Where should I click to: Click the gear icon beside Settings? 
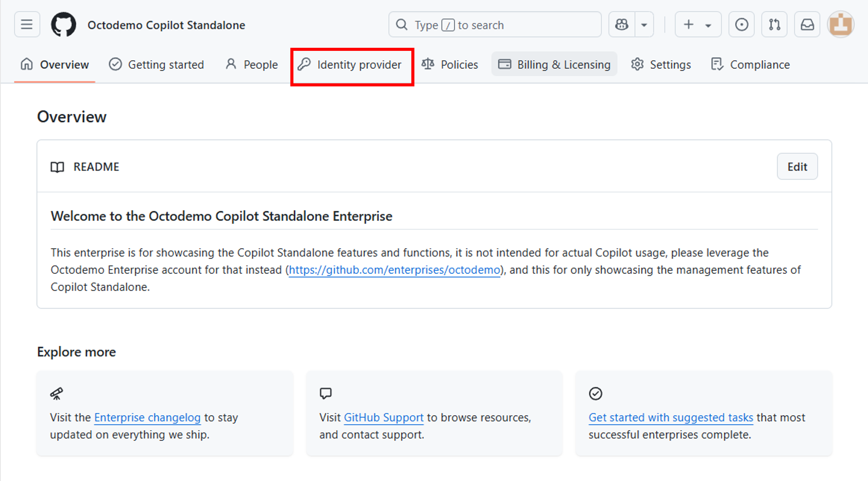637,64
